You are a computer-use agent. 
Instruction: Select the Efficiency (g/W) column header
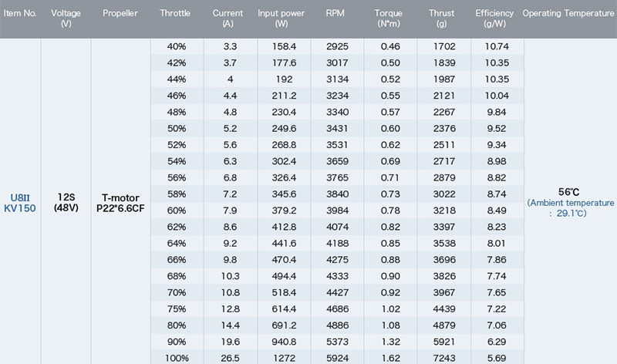(x=494, y=19)
